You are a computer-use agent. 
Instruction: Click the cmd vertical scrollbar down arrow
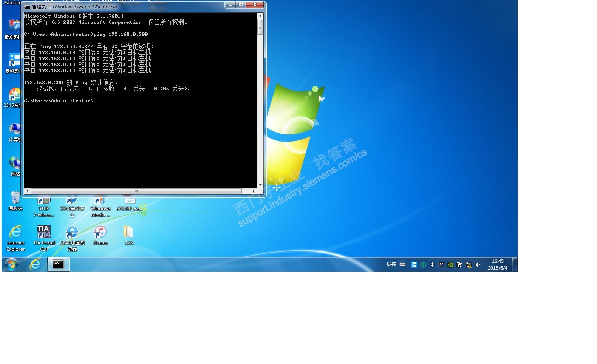tap(260, 185)
